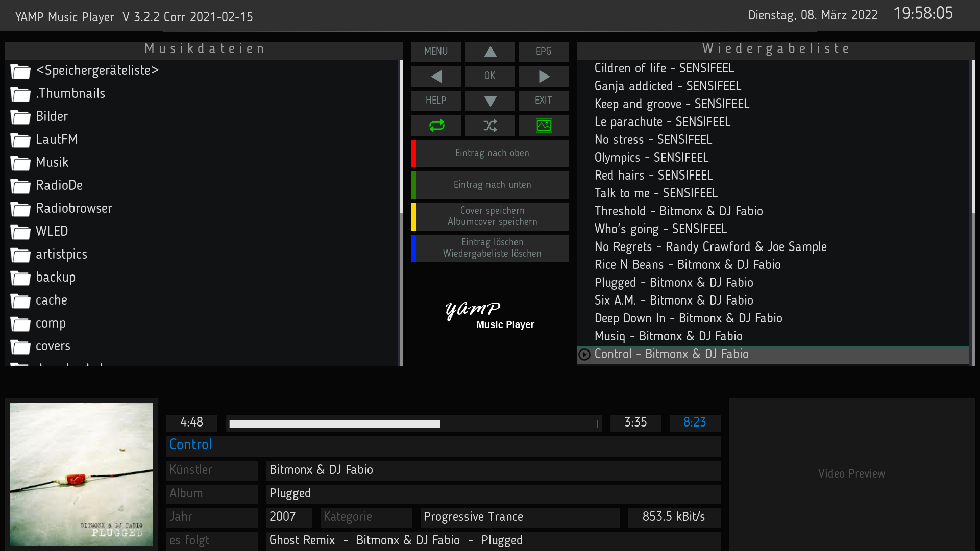Open the RadioDe folder icon
The height and width of the screenshot is (551, 980).
click(20, 186)
